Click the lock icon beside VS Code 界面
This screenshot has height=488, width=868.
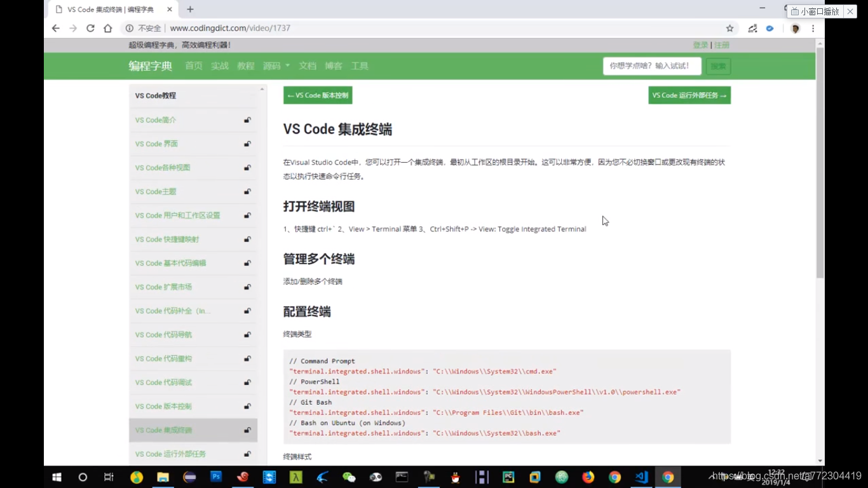(247, 144)
